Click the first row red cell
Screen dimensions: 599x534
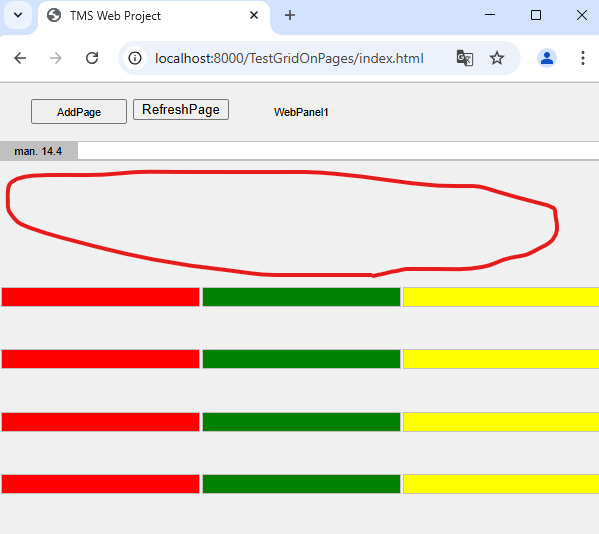coord(100,297)
